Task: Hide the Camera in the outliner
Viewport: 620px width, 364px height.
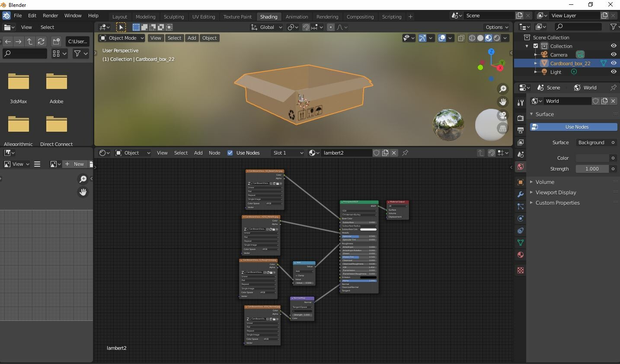Action: click(x=614, y=54)
